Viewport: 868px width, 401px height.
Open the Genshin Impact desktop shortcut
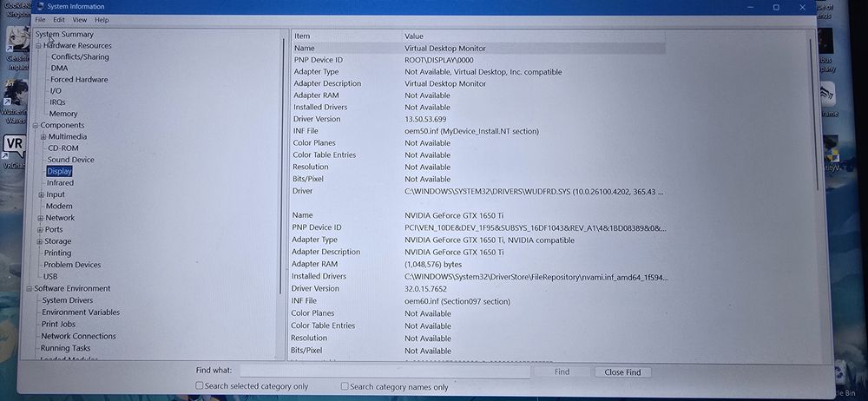tap(16, 49)
